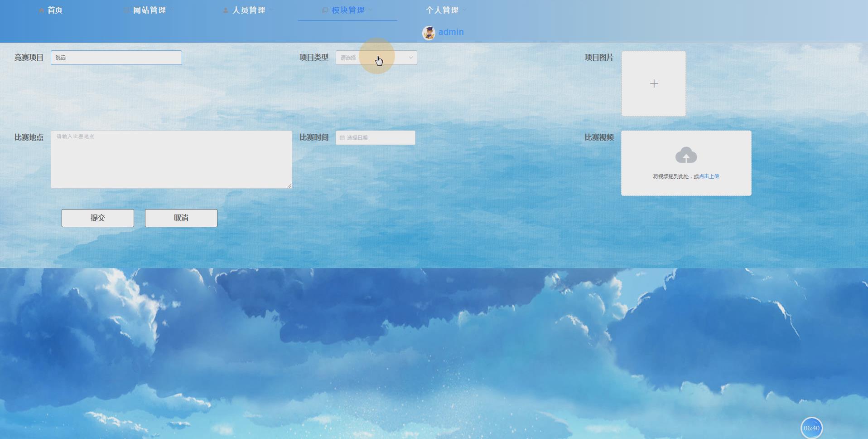The width and height of the screenshot is (868, 439).
Task: Open the 项目类型 请选择 dropdown
Action: pos(376,58)
